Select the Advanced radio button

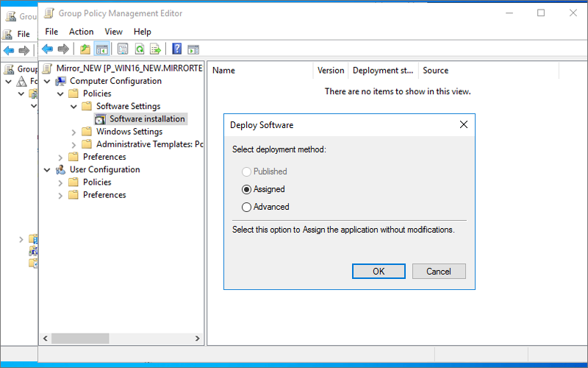246,207
